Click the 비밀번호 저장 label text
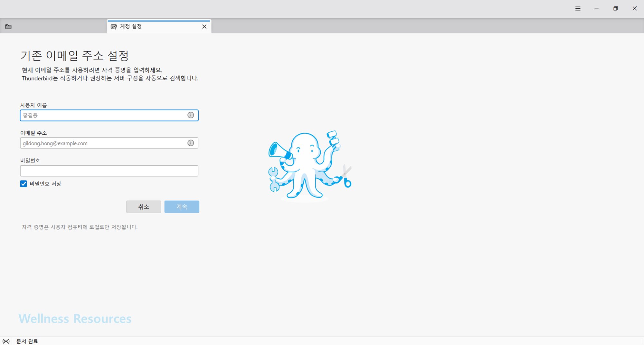The width and height of the screenshot is (644, 345). click(45, 184)
